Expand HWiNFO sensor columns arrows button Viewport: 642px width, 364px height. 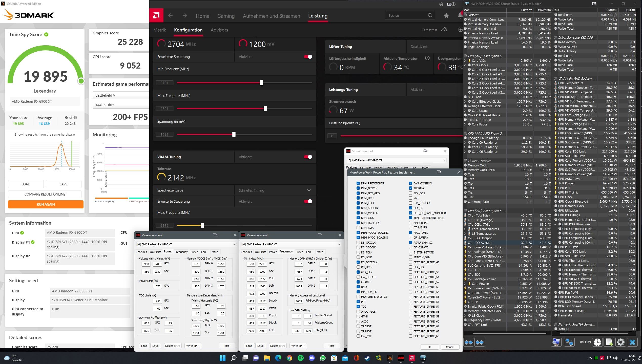tap(469, 342)
